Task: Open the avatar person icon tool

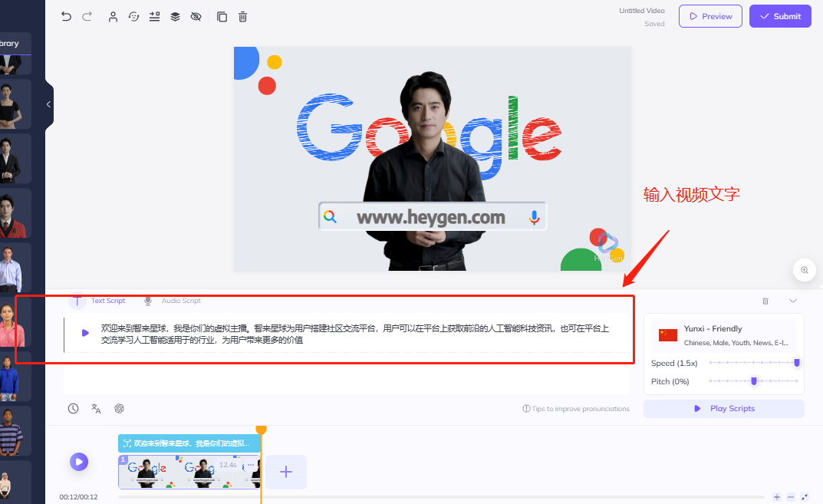Action: [113, 16]
